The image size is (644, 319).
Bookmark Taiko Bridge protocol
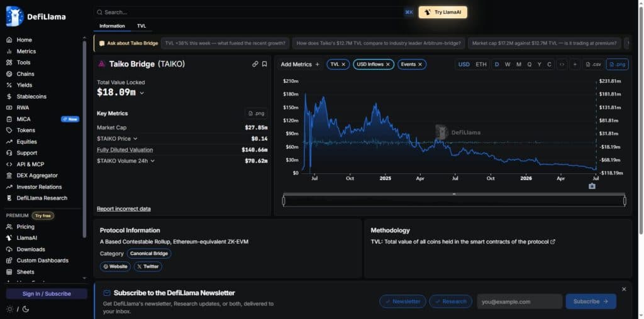(x=265, y=64)
